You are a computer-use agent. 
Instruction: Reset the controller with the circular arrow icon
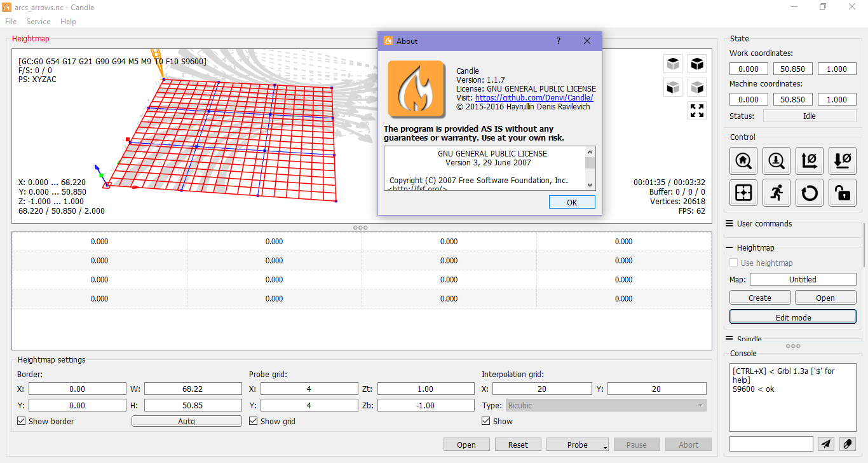[x=809, y=193]
